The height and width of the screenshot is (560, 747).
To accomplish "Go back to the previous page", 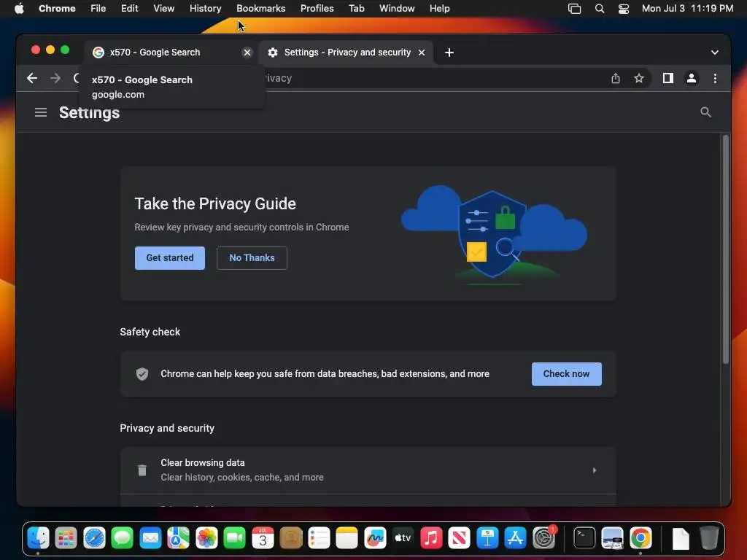I will [32, 78].
